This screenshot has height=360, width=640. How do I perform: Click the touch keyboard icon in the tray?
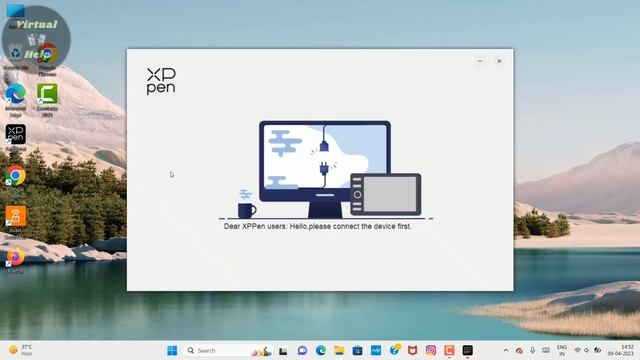(x=546, y=350)
